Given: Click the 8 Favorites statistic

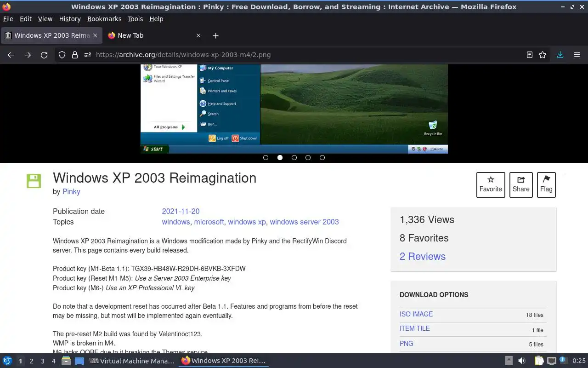Looking at the screenshot, I should click(x=424, y=238).
